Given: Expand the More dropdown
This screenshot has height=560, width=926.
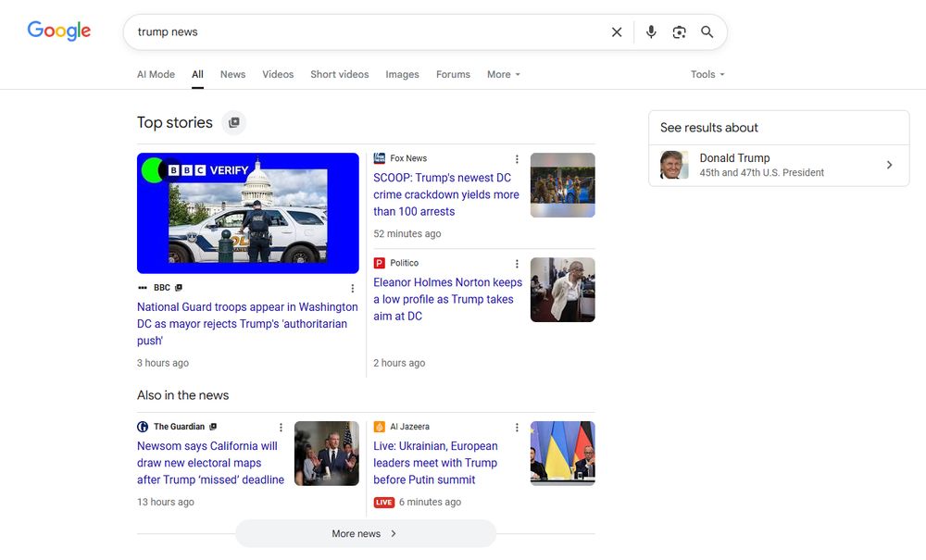Looking at the screenshot, I should 504,74.
